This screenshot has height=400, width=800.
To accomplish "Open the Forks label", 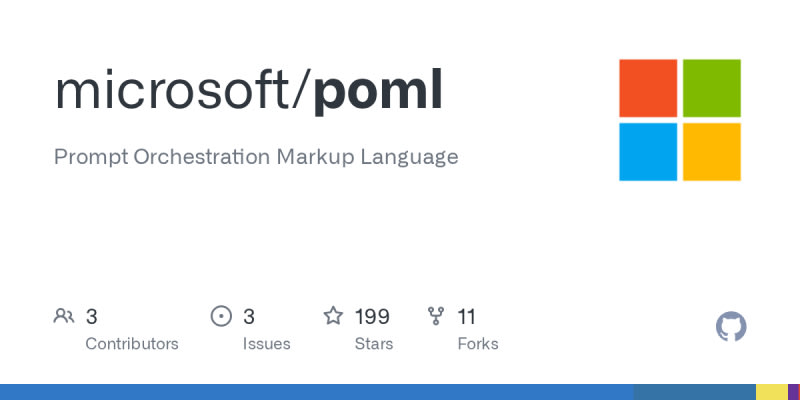I will coord(477,344).
